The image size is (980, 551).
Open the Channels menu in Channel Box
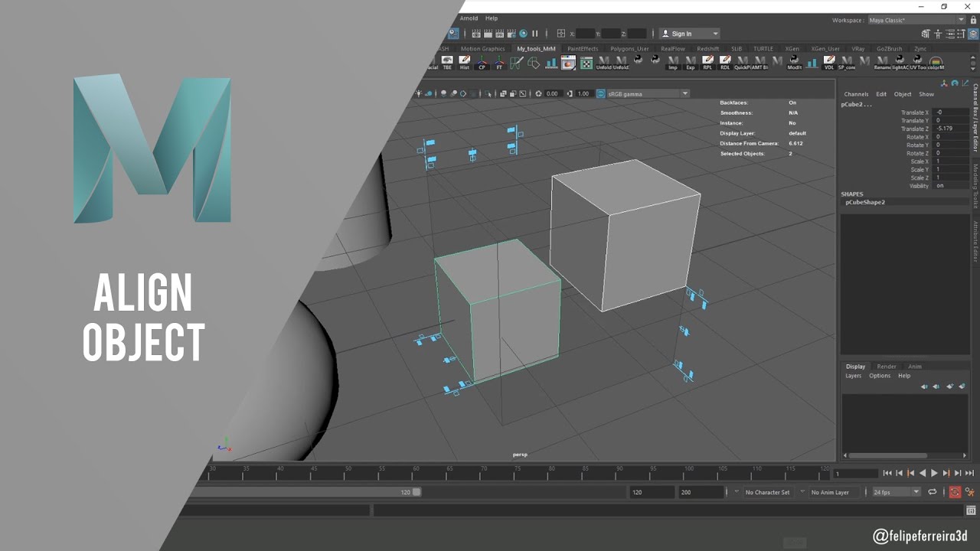pos(856,94)
